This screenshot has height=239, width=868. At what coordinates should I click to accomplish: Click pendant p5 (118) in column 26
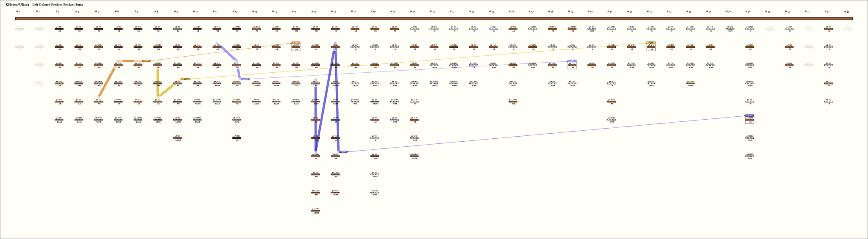click(513, 102)
